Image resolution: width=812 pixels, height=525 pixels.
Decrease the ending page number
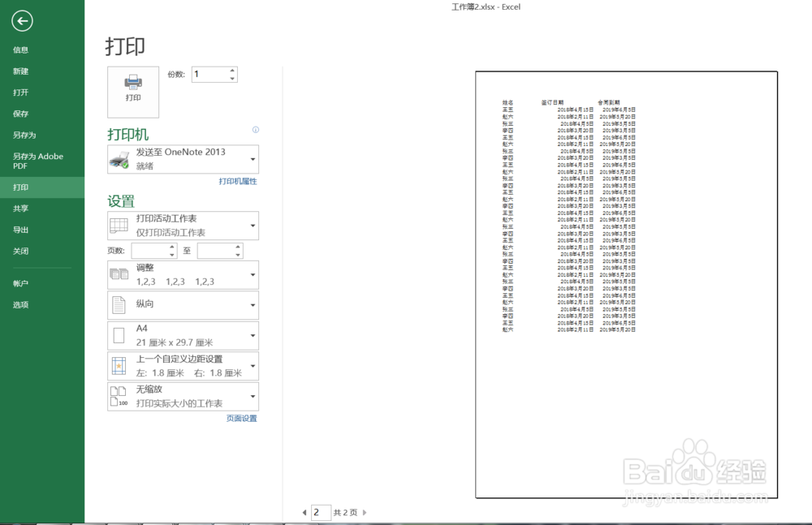(x=238, y=255)
